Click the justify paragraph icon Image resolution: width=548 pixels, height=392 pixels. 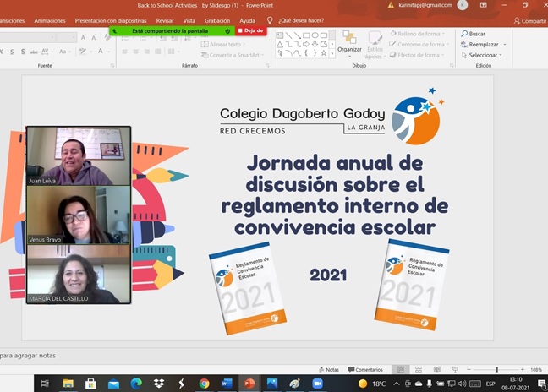click(157, 52)
